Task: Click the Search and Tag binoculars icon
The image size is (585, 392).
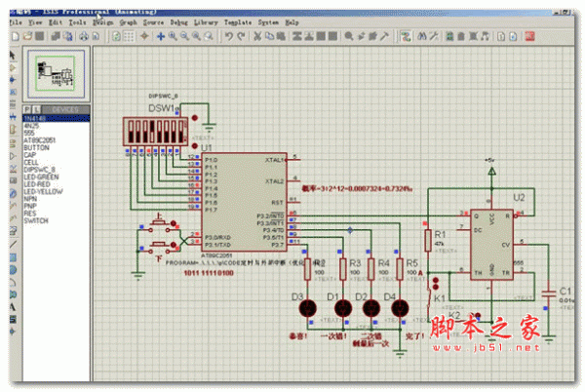Action: 422,36
